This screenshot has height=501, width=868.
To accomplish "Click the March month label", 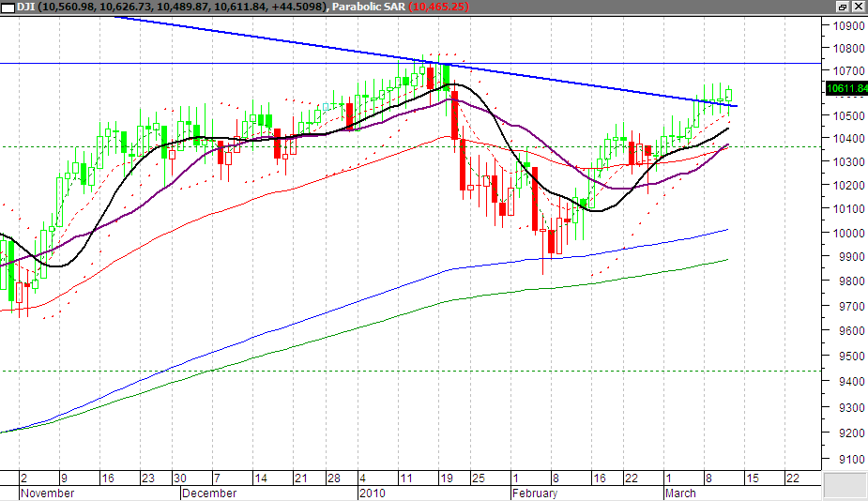I will point(680,493).
